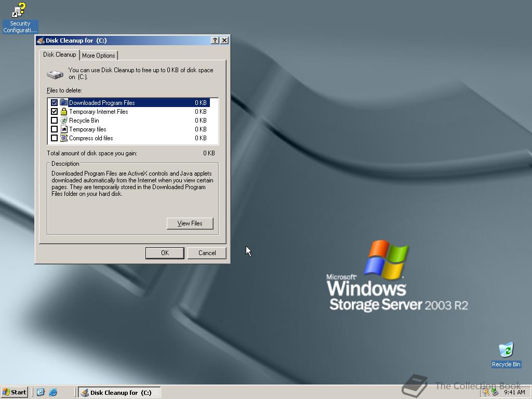Check the Recycle Bin checkbox
532x399 pixels.
tap(54, 120)
